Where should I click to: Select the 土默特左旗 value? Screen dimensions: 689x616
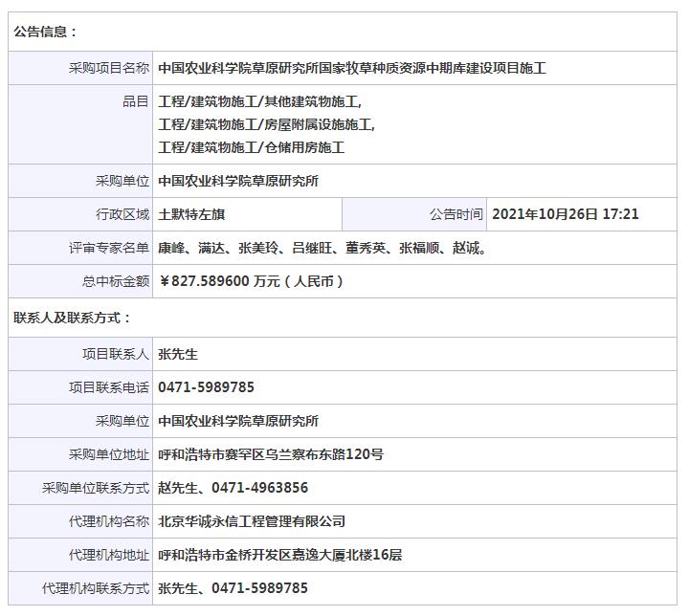point(191,214)
